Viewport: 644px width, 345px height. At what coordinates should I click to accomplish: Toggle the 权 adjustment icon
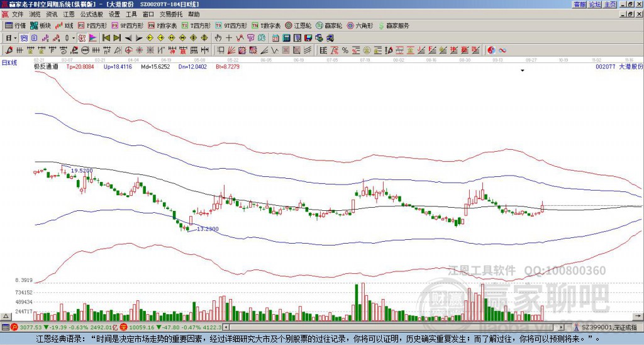[x=82, y=38]
